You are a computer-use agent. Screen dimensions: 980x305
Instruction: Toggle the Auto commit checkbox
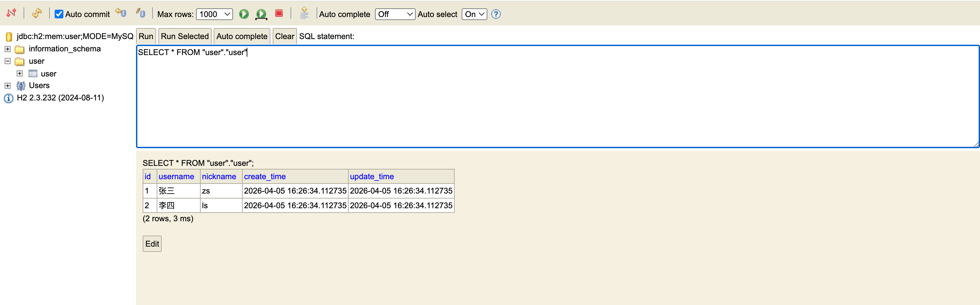point(59,14)
